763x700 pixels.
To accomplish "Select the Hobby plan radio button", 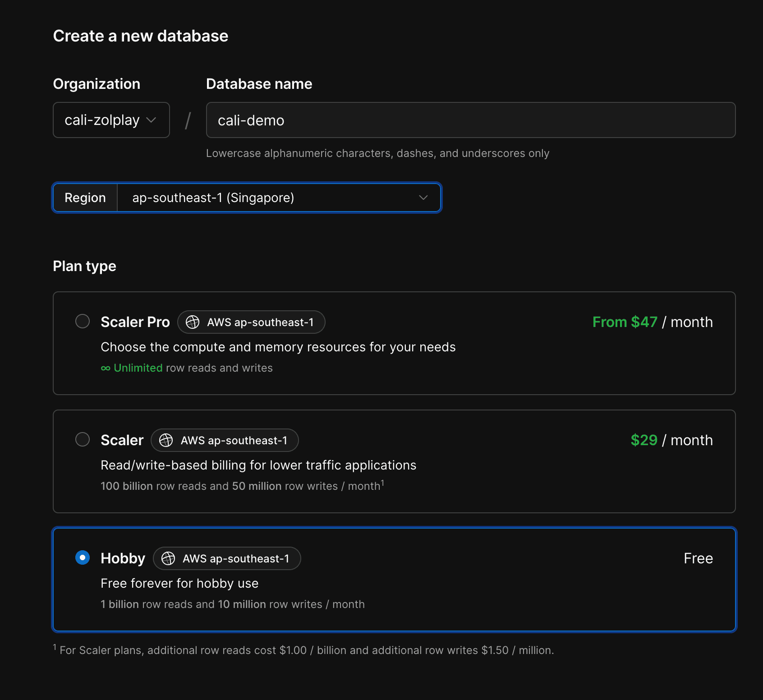I will (83, 557).
